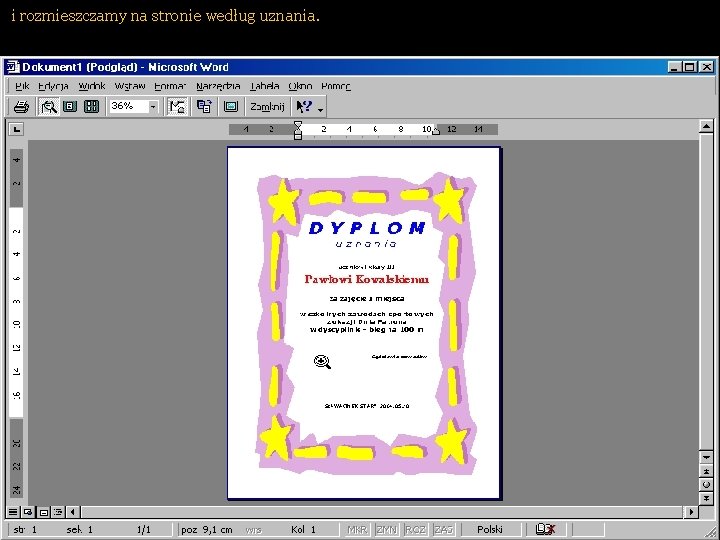720x540 pixels.
Task: Expand the zoom percentage dropdown
Action: (x=153, y=107)
